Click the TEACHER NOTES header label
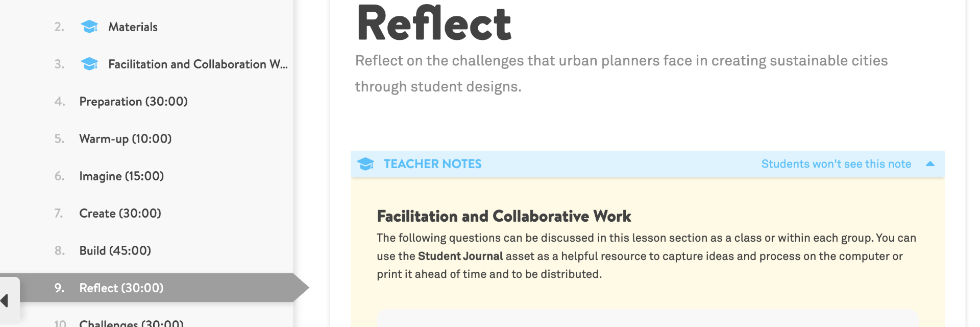Image resolution: width=980 pixels, height=327 pixels. (x=432, y=164)
